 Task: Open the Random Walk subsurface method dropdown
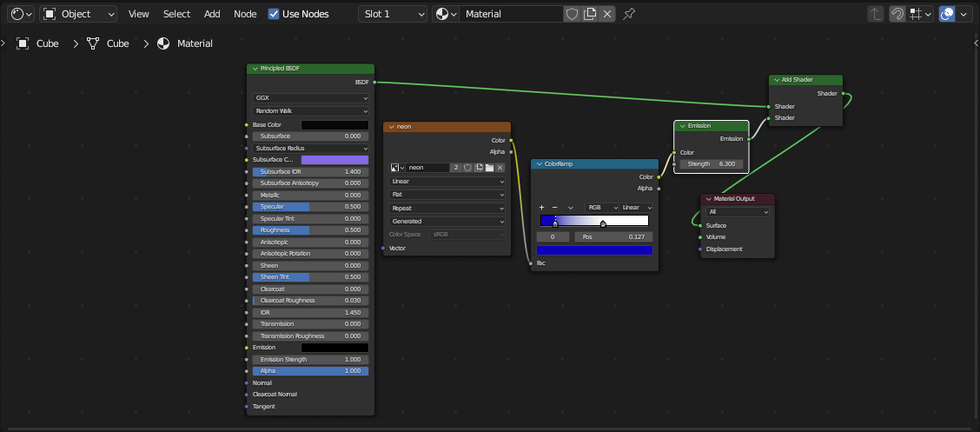[x=311, y=110]
